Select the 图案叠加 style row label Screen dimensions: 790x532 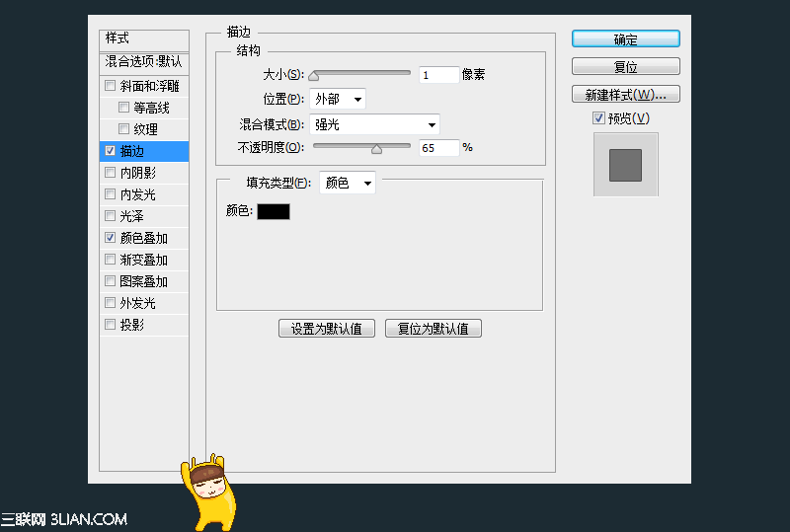[x=143, y=281]
